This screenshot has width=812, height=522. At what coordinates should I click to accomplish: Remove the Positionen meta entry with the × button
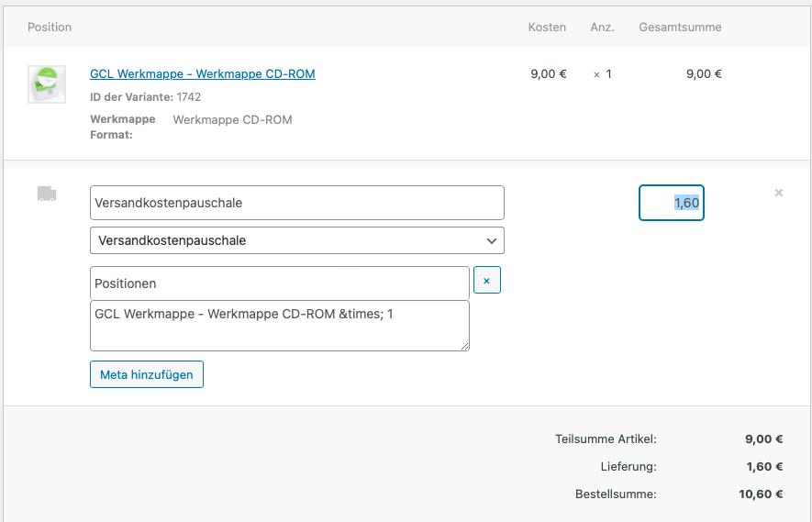(486, 280)
